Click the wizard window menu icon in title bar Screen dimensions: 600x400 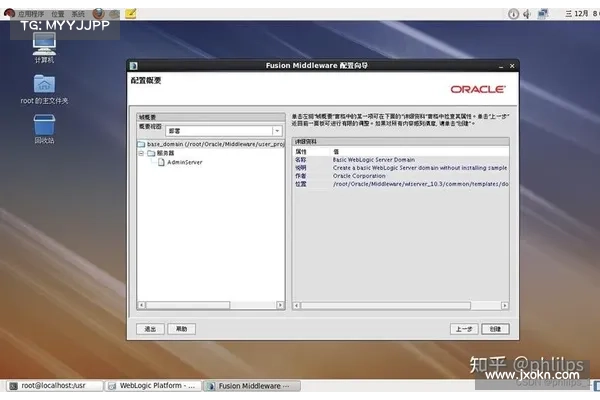click(134, 66)
